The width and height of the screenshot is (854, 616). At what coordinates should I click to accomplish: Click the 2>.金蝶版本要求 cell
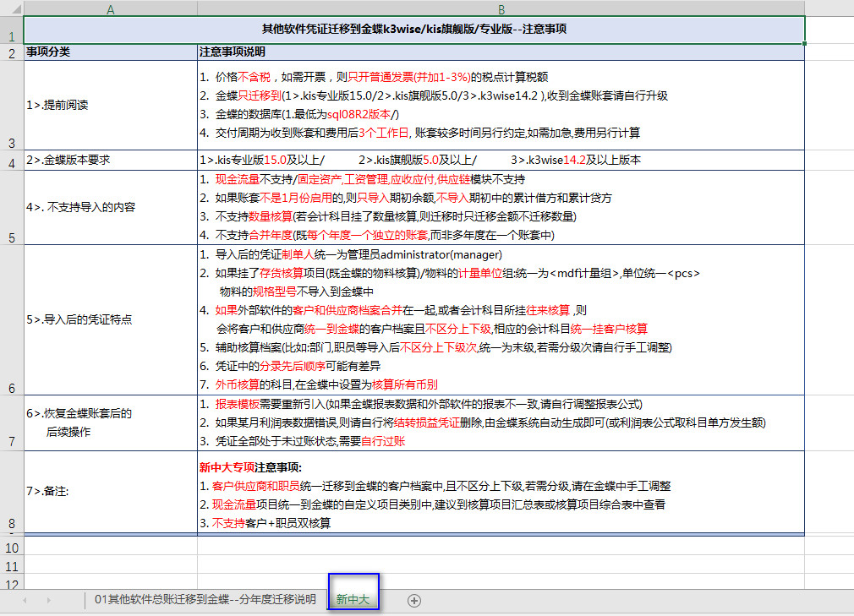[x=110, y=160]
